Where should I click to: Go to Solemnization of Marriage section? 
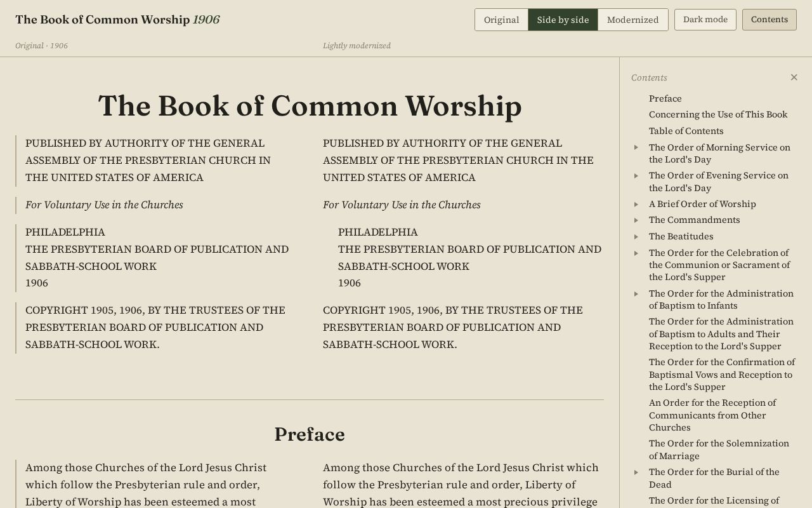click(x=719, y=450)
